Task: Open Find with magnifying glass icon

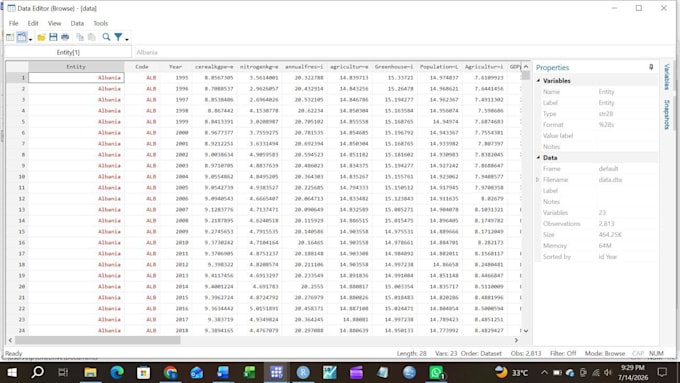Action: (106, 37)
